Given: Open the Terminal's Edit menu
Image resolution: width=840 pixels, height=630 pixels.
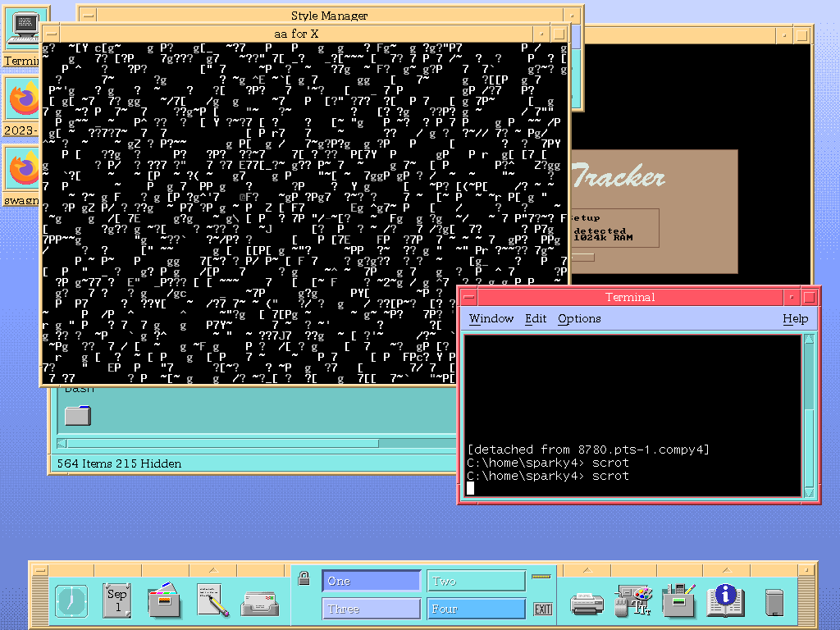Looking at the screenshot, I should [536, 318].
